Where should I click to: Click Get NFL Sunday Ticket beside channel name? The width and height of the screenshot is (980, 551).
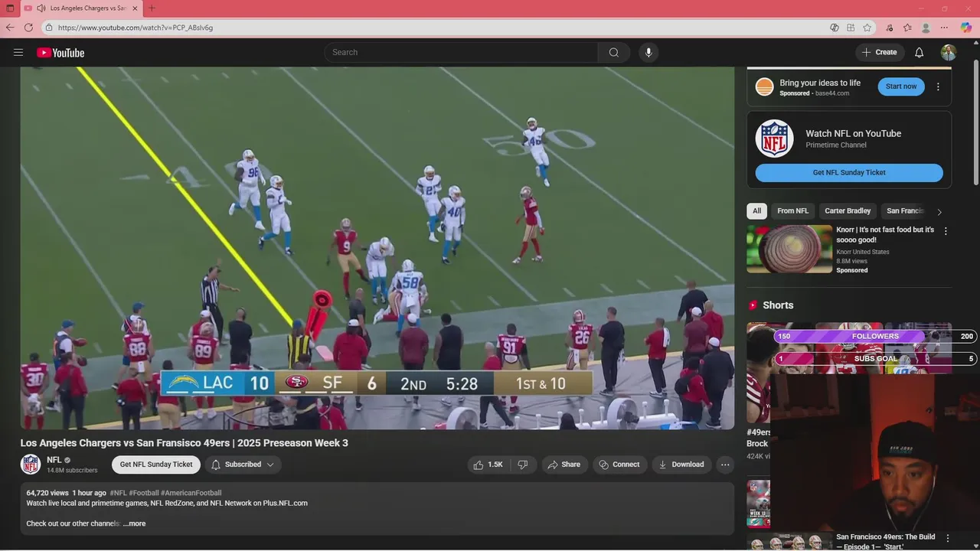(156, 465)
